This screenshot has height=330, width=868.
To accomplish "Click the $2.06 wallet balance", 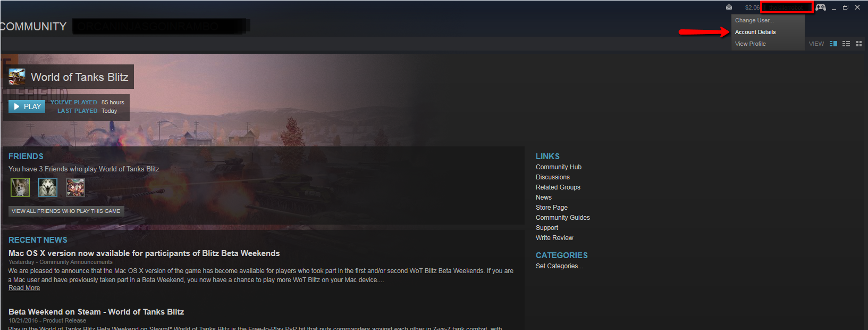I will pos(752,7).
